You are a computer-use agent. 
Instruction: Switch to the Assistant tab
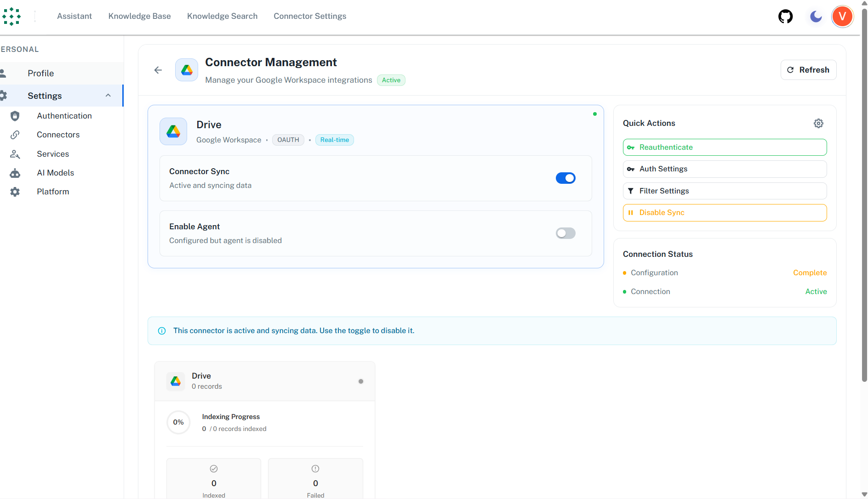coord(74,16)
